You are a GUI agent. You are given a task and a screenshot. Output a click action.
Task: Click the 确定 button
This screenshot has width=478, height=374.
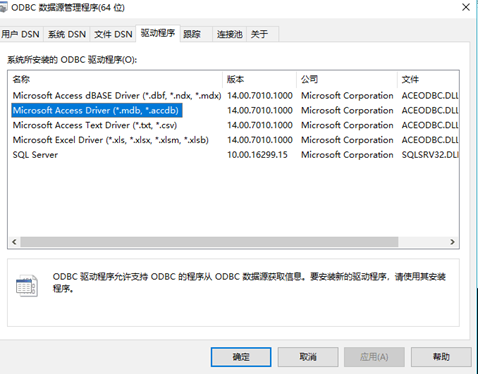241,357
